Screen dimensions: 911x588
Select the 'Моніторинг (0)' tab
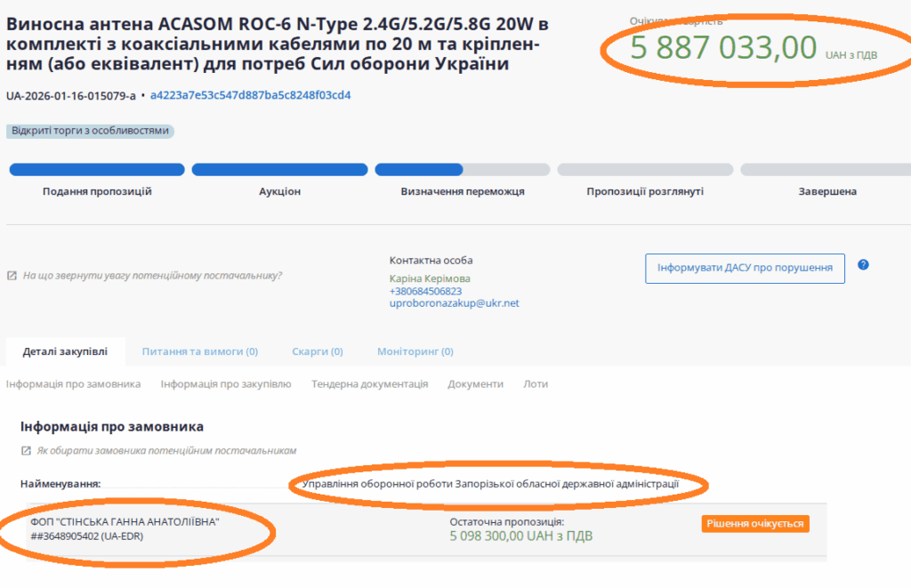[415, 351]
